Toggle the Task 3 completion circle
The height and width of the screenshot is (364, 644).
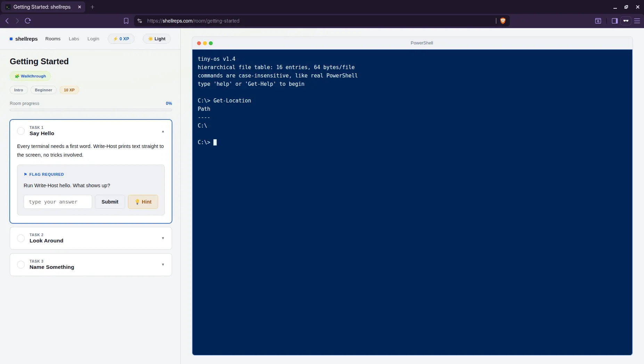[21, 265]
